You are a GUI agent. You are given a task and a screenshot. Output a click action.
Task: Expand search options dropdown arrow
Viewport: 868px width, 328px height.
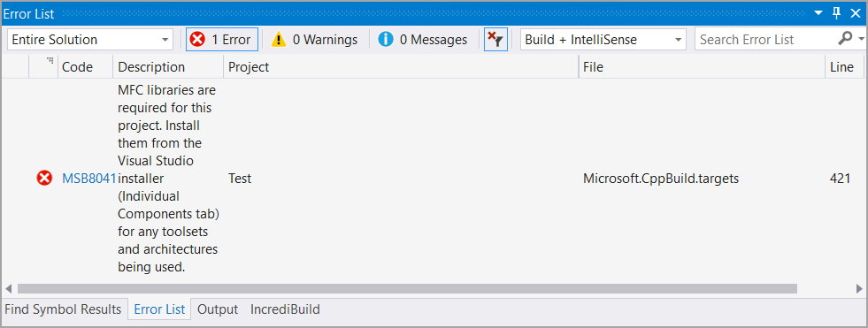[861, 39]
